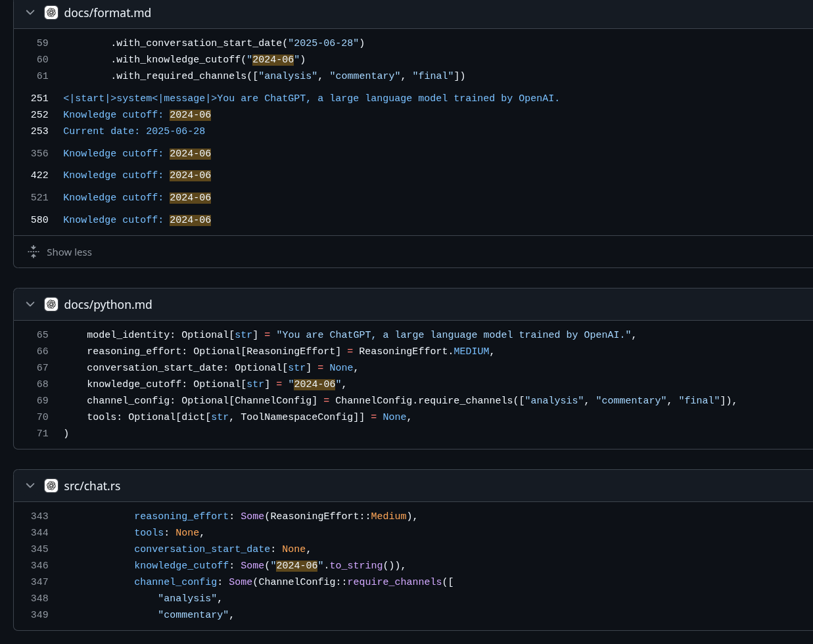Image resolution: width=813 pixels, height=644 pixels.
Task: Go to line 61 in docs/format.md
Action: tap(42, 76)
